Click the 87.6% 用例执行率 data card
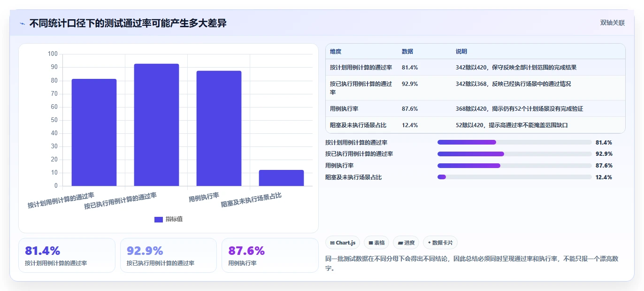 click(270, 255)
